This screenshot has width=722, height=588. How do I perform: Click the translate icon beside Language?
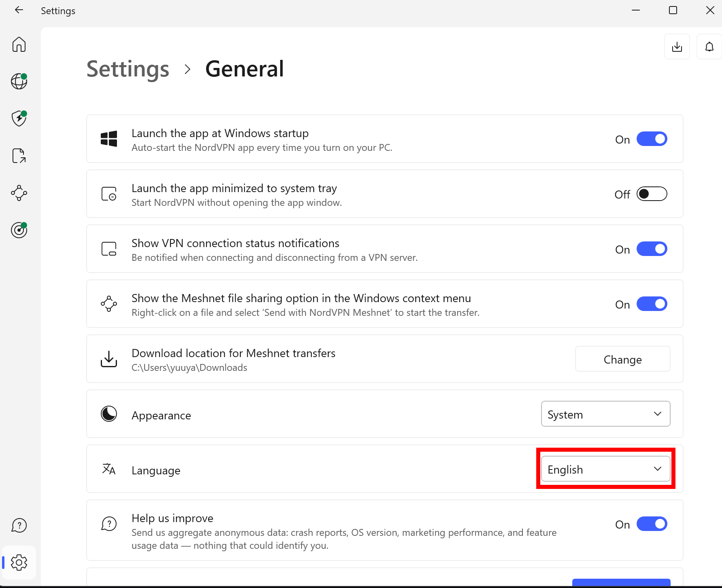tap(109, 469)
